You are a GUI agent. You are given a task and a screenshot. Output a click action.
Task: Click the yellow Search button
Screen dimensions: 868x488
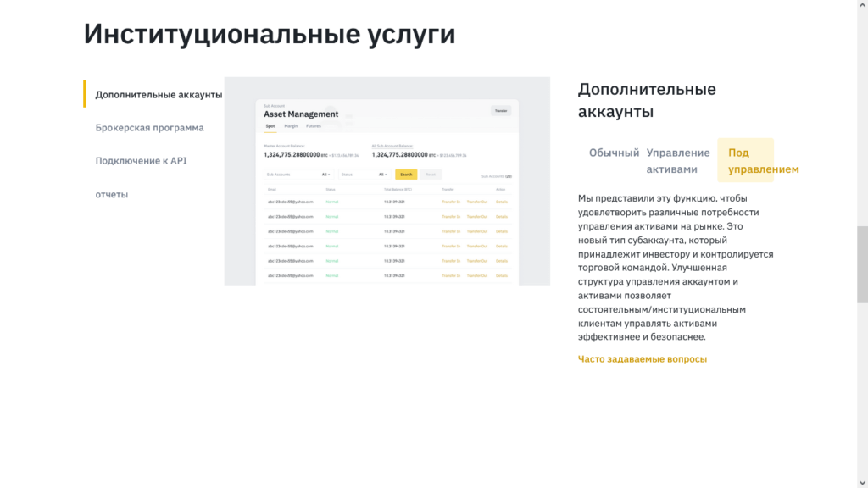406,175
